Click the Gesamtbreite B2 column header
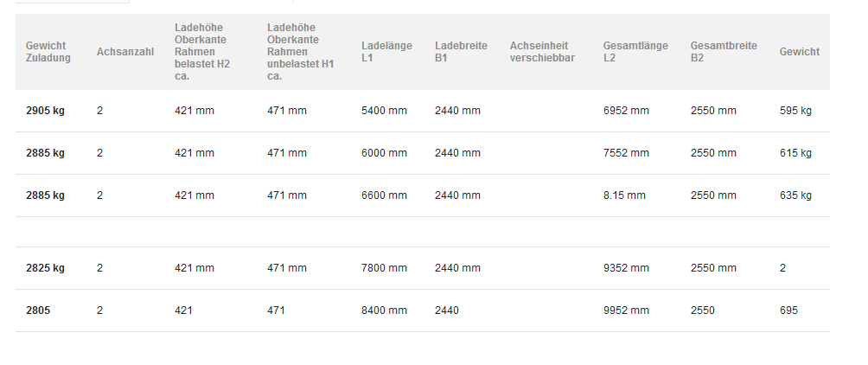The image size is (868, 365). 724,52
